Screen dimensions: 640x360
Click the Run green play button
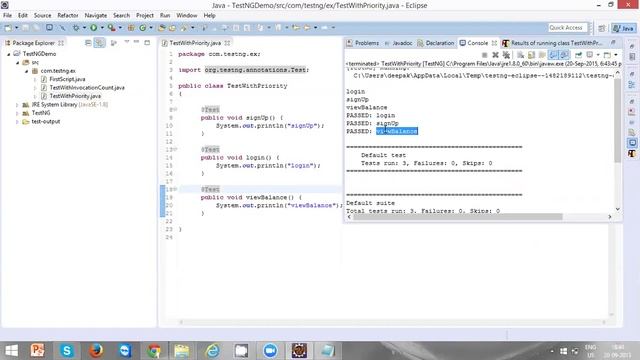(93, 28)
